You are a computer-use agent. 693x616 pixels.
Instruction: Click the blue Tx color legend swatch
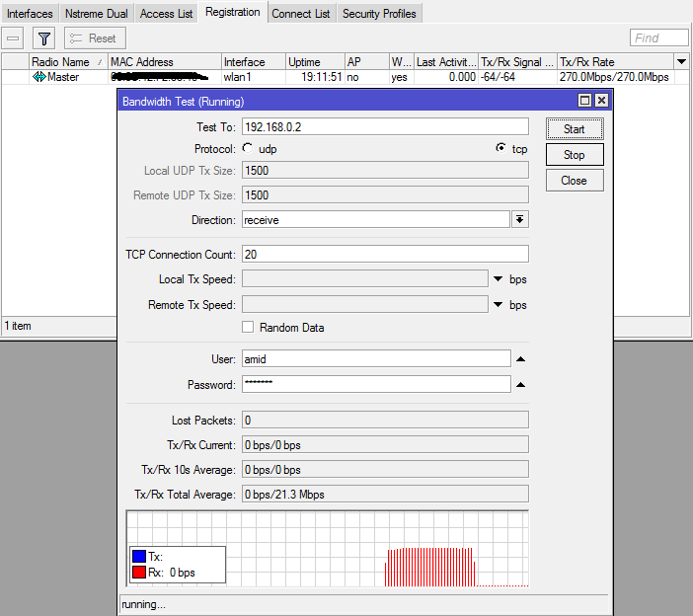pyautogui.click(x=139, y=557)
